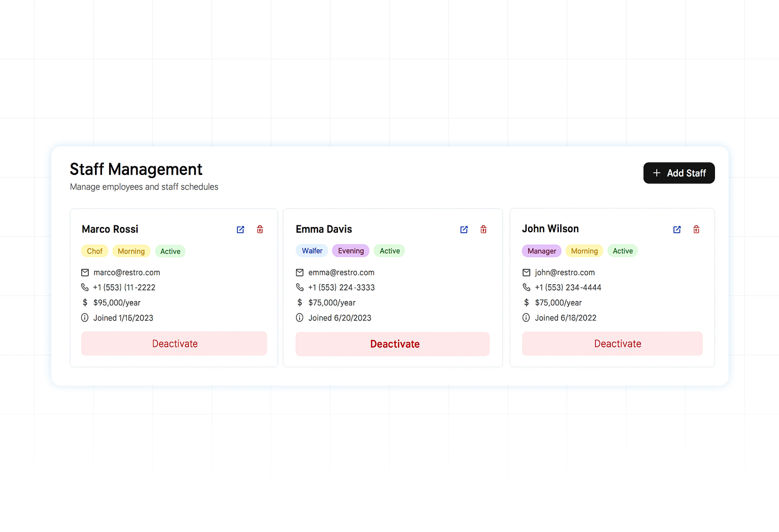Image resolution: width=779 pixels, height=532 pixels.
Task: Click phone icon on John Wilson's card
Action: [x=526, y=287]
